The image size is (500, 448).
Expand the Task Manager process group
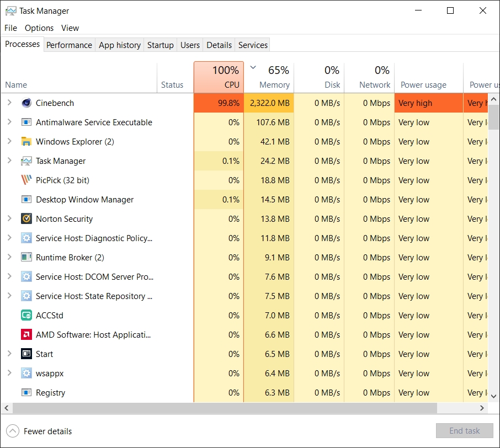9,161
